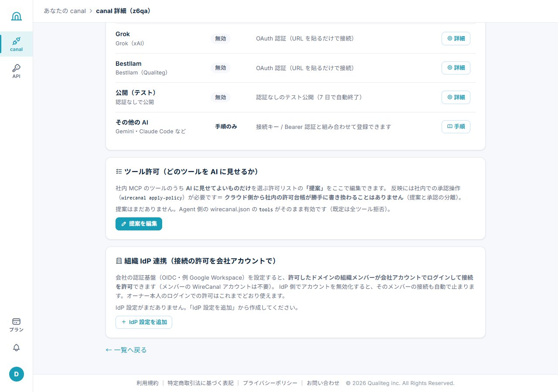
Task: Follow the ← 一覧へ戻る link
Action: point(126,350)
